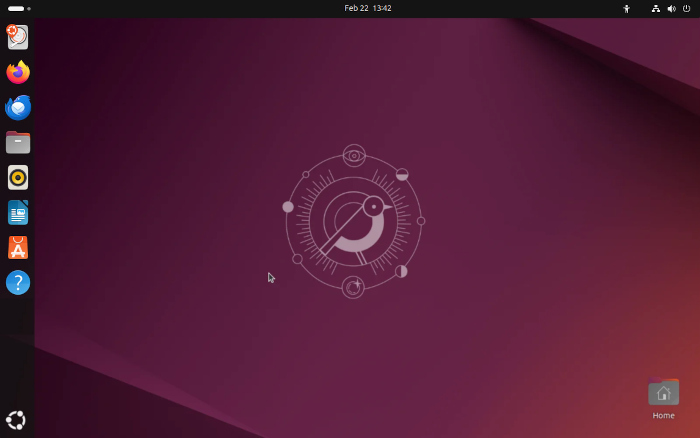Open the Home folder desktop icon
The width and height of the screenshot is (700, 438).
click(663, 399)
